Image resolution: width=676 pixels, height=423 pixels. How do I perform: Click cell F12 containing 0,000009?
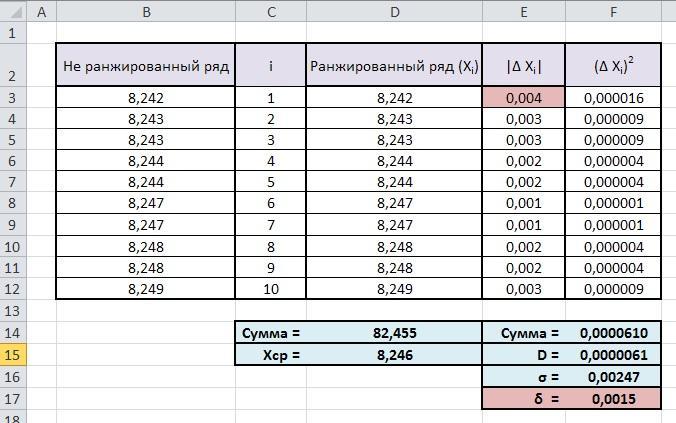coord(613,288)
